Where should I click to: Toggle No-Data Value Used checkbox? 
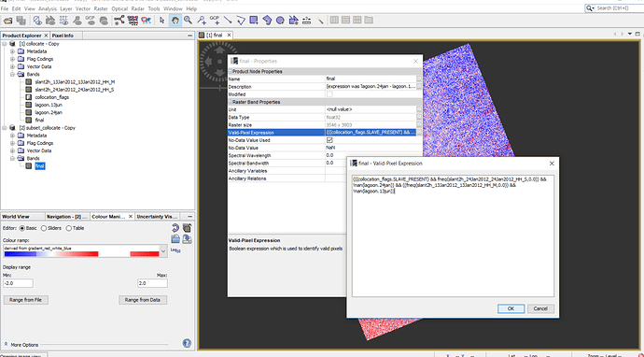click(329, 140)
